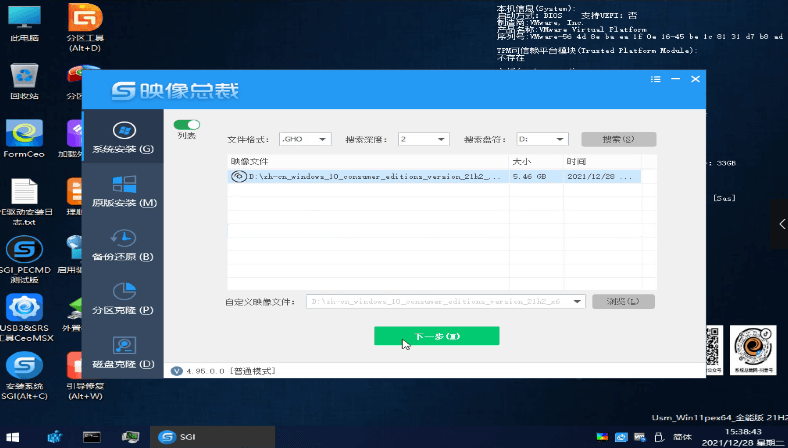Click the 浏览(L) browse button
Image resolution: width=788 pixels, height=448 pixels.
623,302
